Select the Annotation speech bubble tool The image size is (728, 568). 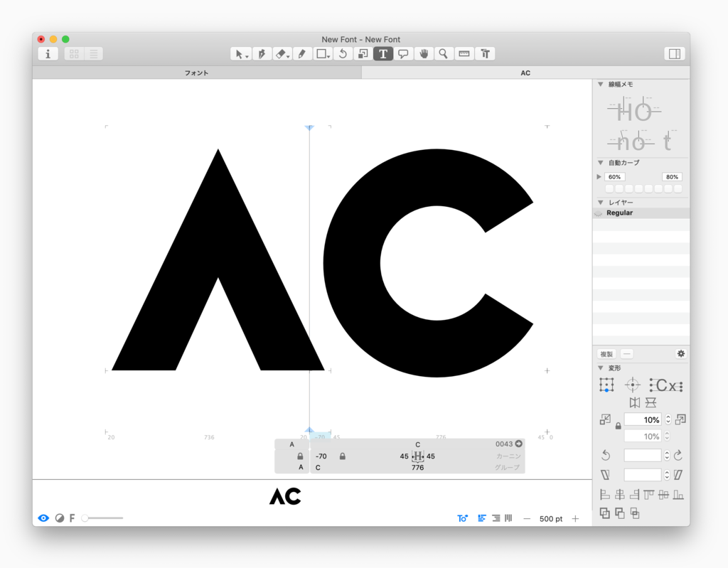point(404,54)
